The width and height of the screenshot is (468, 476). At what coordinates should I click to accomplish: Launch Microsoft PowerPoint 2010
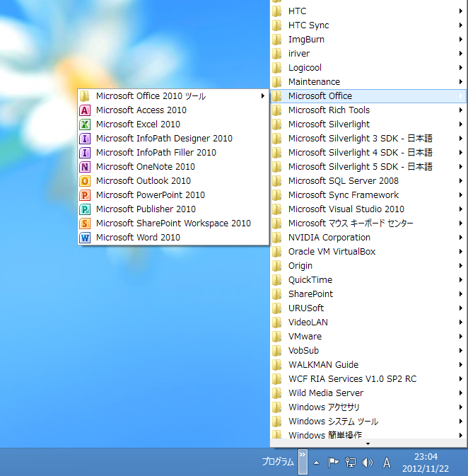coord(173,195)
